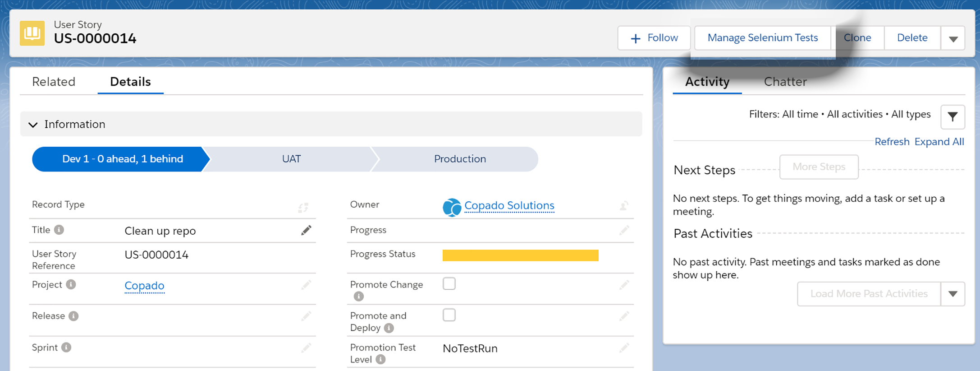The width and height of the screenshot is (980, 371).
Task: Switch to the Chatter tab
Action: (785, 82)
